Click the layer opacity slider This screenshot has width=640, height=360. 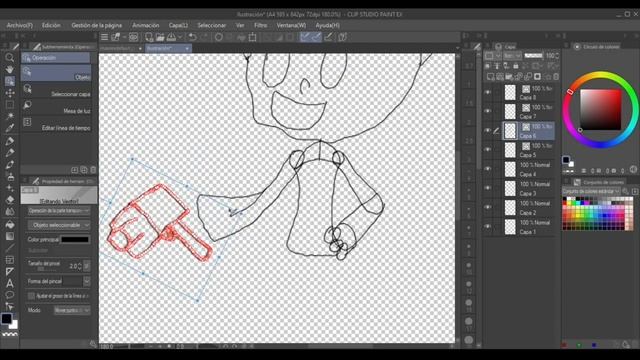[x=533, y=56]
